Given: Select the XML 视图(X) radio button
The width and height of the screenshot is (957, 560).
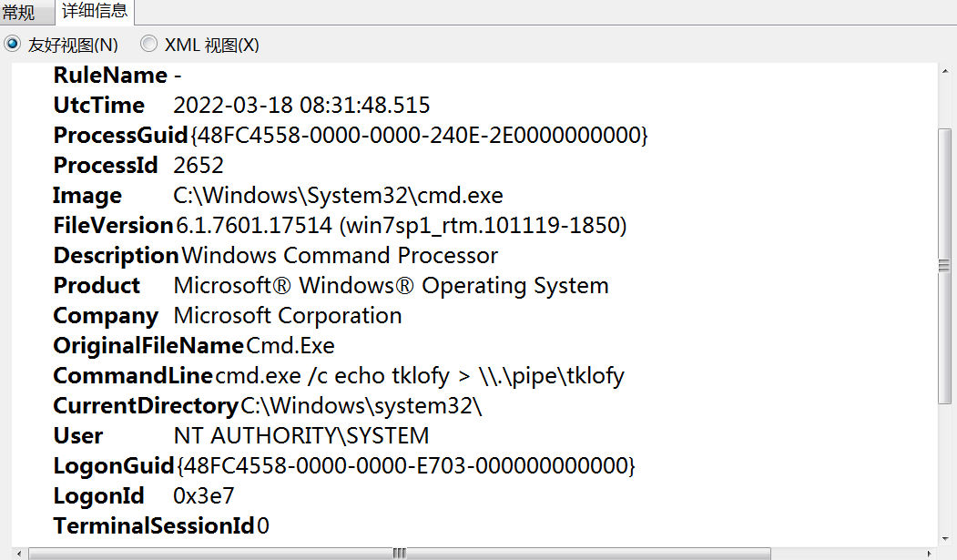Looking at the screenshot, I should point(148,43).
